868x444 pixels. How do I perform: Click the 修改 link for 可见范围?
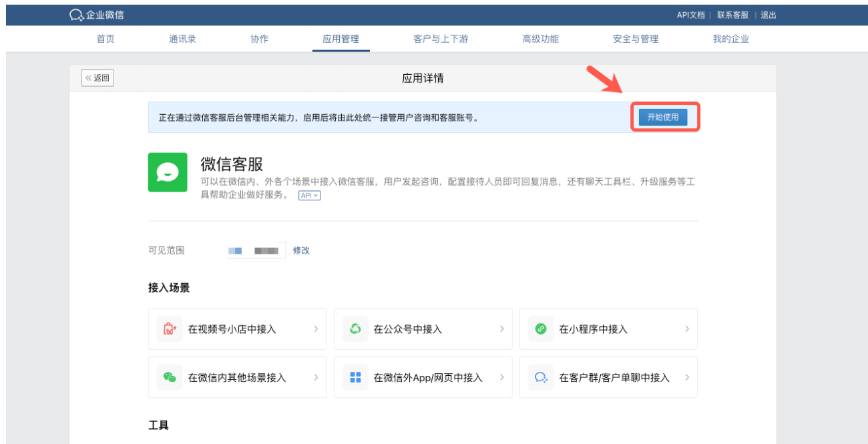[301, 250]
